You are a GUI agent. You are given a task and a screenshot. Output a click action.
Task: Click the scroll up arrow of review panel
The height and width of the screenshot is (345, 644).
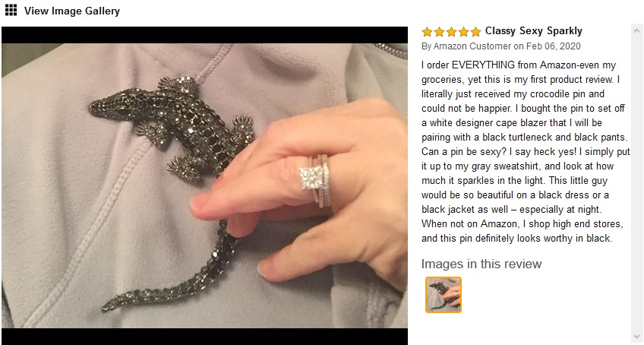(636, 30)
